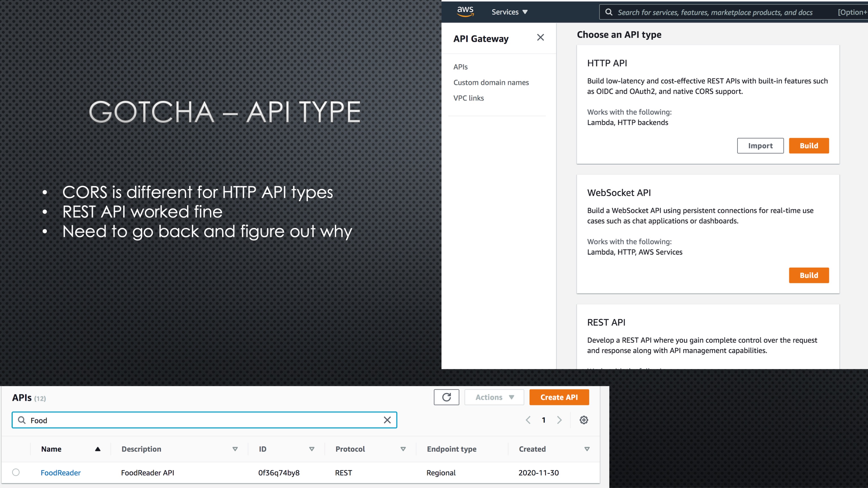The image size is (868, 488).
Task: Close the API Gateway side panel
Action: [541, 37]
